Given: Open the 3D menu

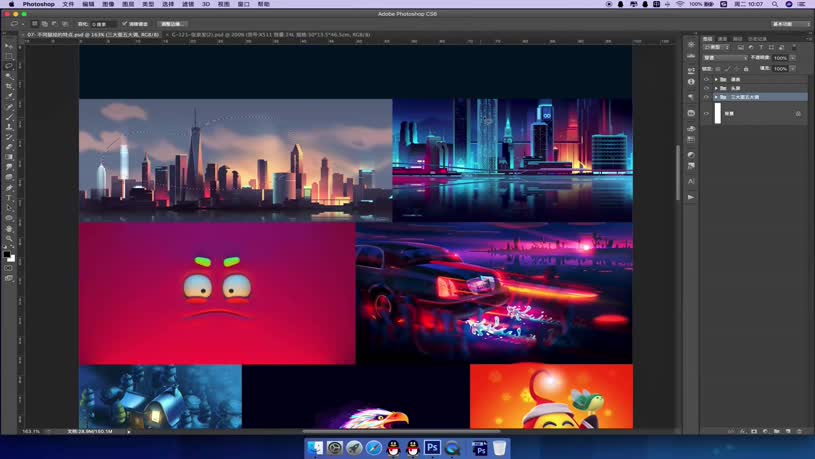Looking at the screenshot, I should tap(206, 4).
